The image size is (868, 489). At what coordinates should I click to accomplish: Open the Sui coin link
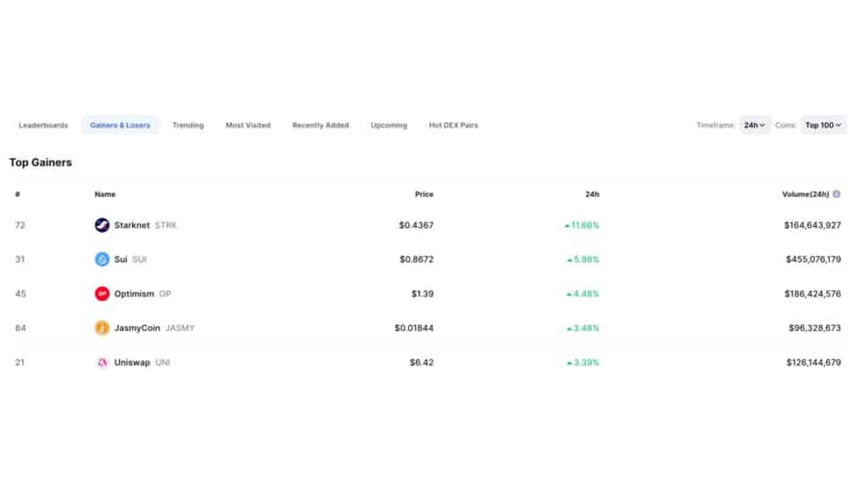coord(121,260)
